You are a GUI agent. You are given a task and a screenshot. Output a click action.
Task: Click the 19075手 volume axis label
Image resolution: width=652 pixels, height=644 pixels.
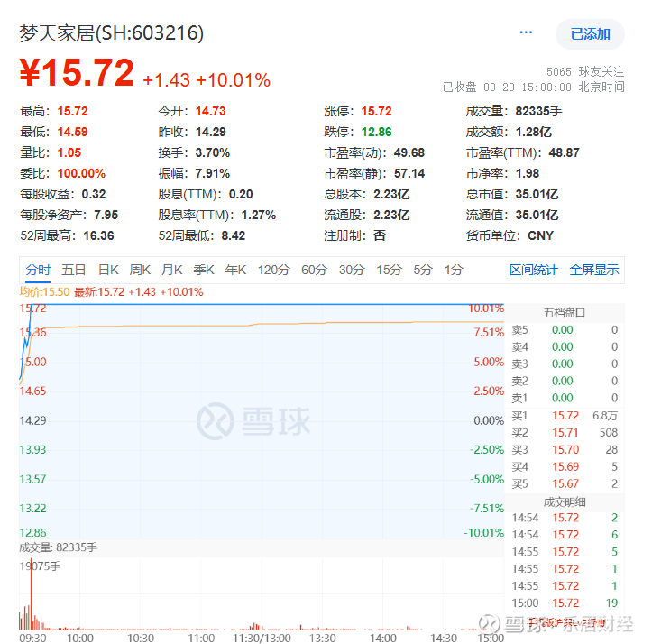[x=40, y=566]
